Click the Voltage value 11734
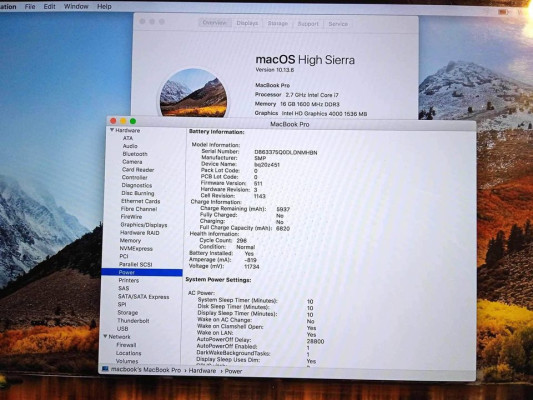533x400 pixels. click(x=252, y=267)
